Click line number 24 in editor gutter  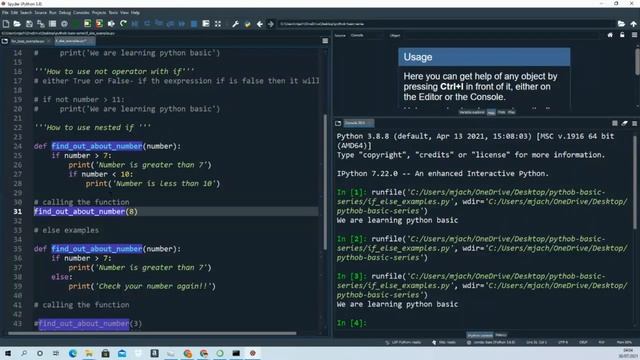(x=18, y=146)
